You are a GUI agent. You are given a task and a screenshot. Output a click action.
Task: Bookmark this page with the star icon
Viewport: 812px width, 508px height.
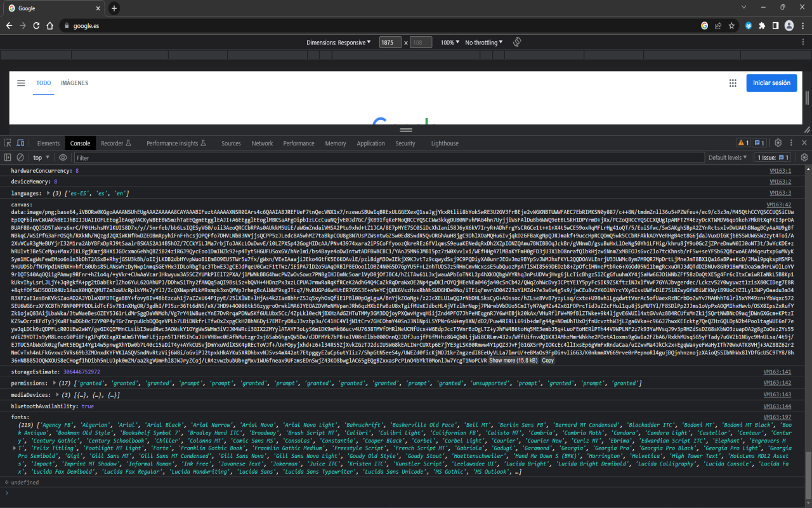(x=731, y=26)
